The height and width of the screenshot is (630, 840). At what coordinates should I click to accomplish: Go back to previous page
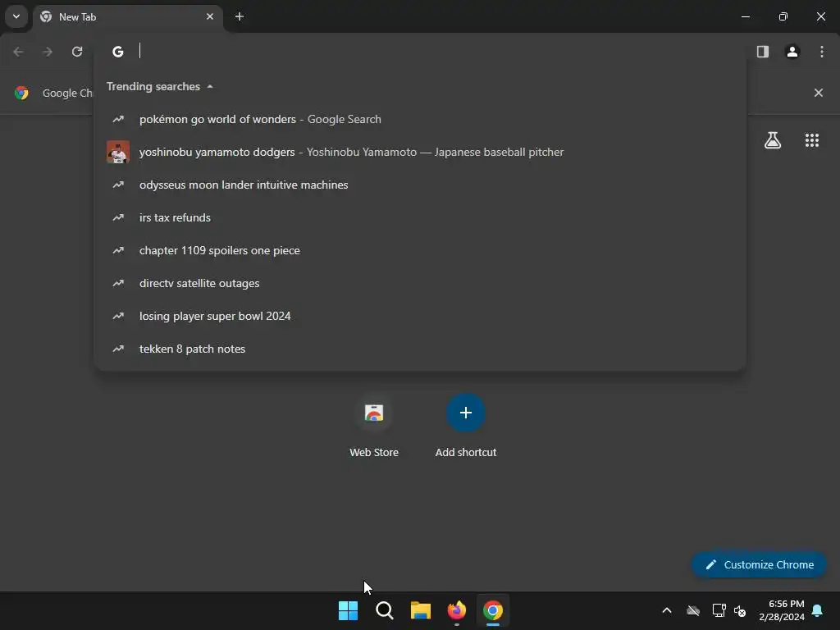(x=18, y=52)
